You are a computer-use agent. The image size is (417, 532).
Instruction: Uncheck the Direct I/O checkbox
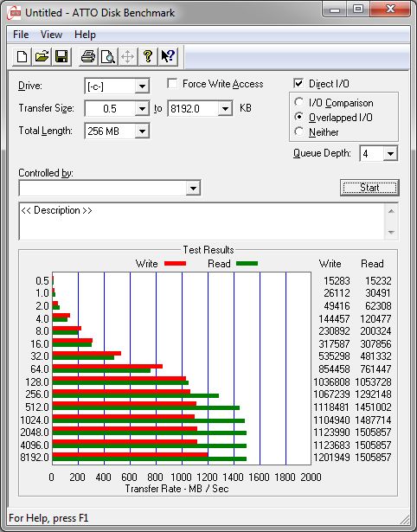click(x=298, y=83)
